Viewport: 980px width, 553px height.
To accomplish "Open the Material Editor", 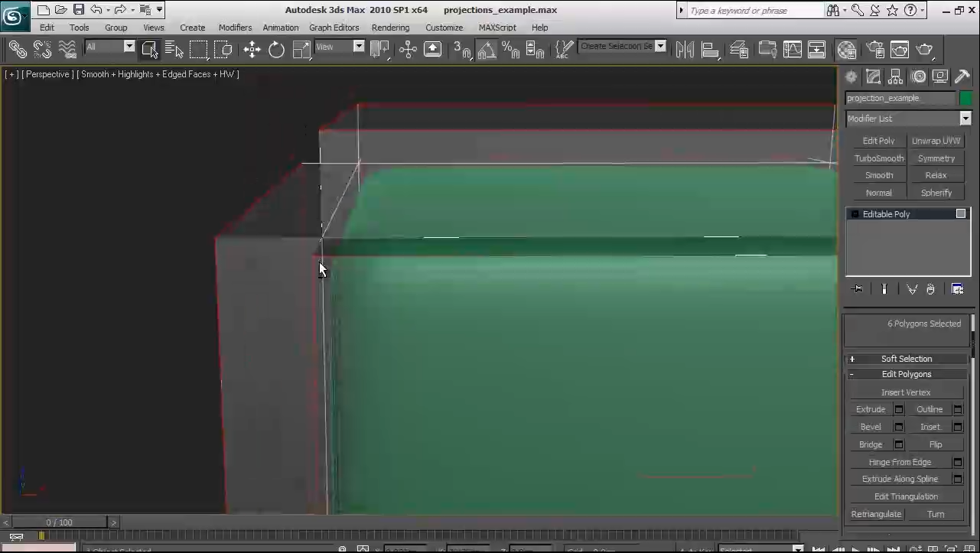I will click(x=846, y=50).
